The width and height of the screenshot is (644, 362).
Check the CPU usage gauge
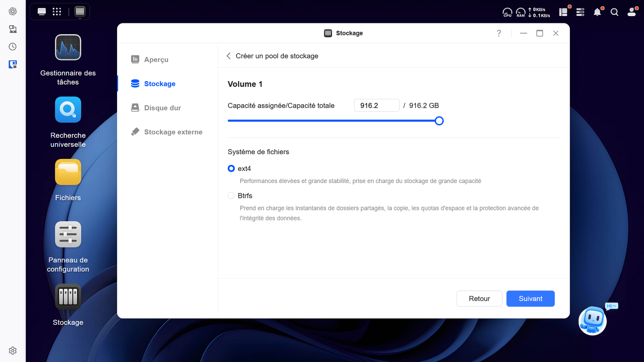(507, 12)
